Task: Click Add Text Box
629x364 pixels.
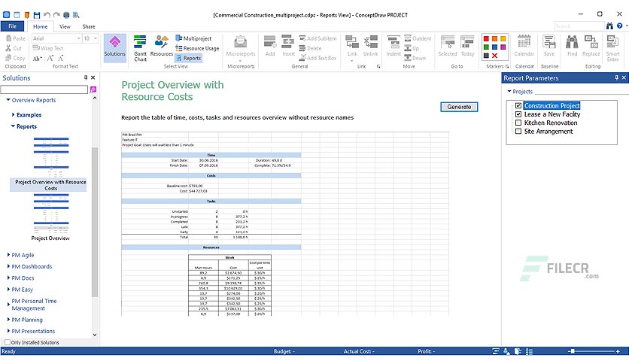Action: point(318,58)
